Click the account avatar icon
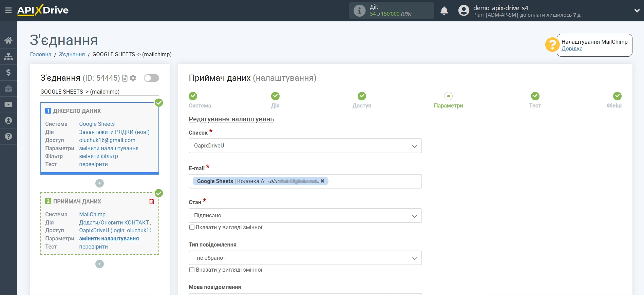The width and height of the screenshot is (644, 295). pyautogui.click(x=463, y=11)
